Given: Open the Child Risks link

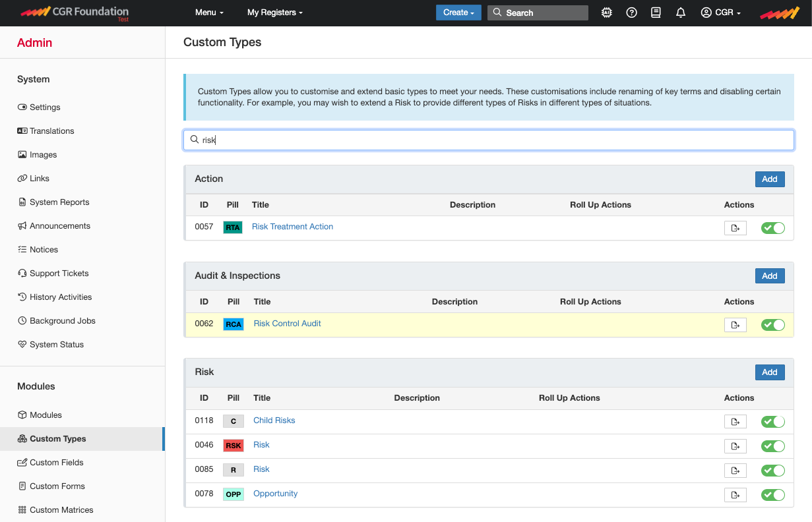Looking at the screenshot, I should [274, 420].
